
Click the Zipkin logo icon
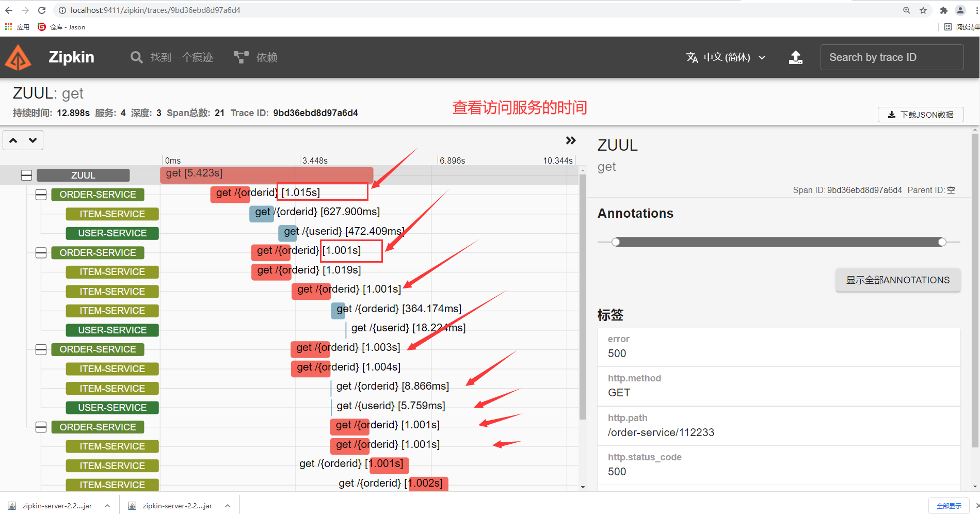tap(18, 57)
